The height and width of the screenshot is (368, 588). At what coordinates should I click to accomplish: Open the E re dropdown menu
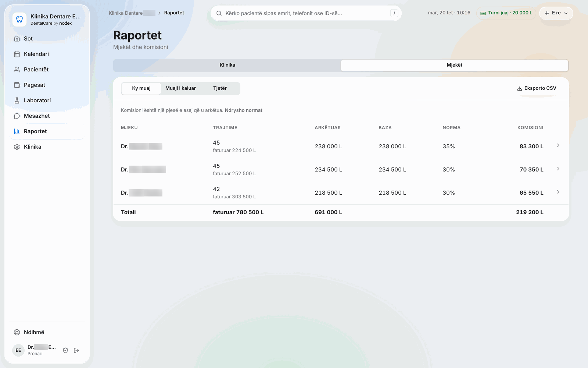[x=556, y=13]
